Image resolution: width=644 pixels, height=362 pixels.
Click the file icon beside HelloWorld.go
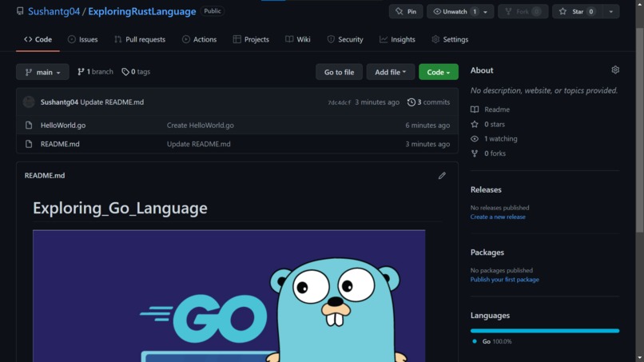tap(29, 125)
